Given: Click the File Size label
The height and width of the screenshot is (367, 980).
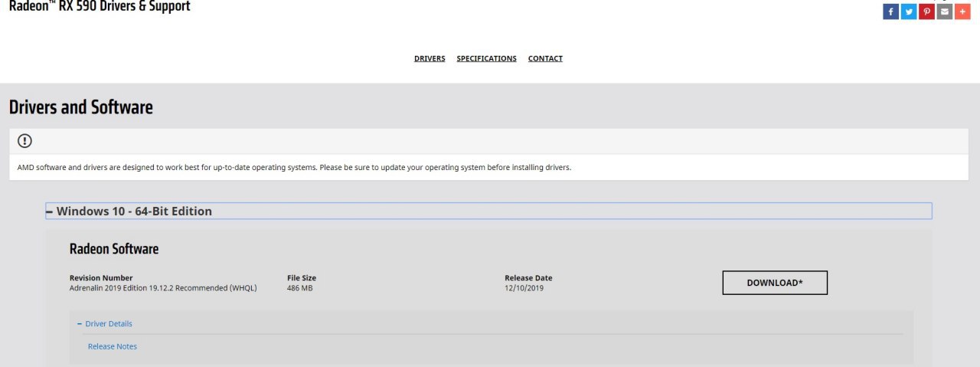Looking at the screenshot, I should tap(302, 278).
